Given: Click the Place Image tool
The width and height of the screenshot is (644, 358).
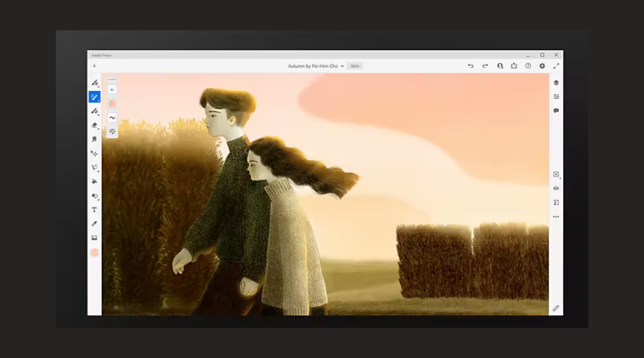Looking at the screenshot, I should point(94,238).
